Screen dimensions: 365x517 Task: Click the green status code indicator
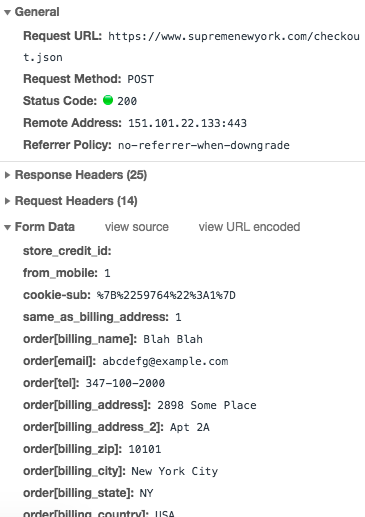[x=108, y=100]
